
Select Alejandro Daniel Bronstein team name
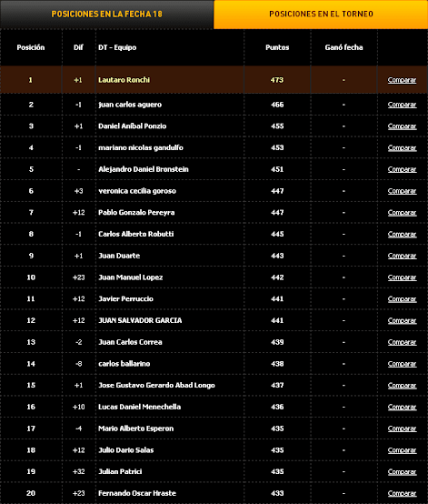144,169
